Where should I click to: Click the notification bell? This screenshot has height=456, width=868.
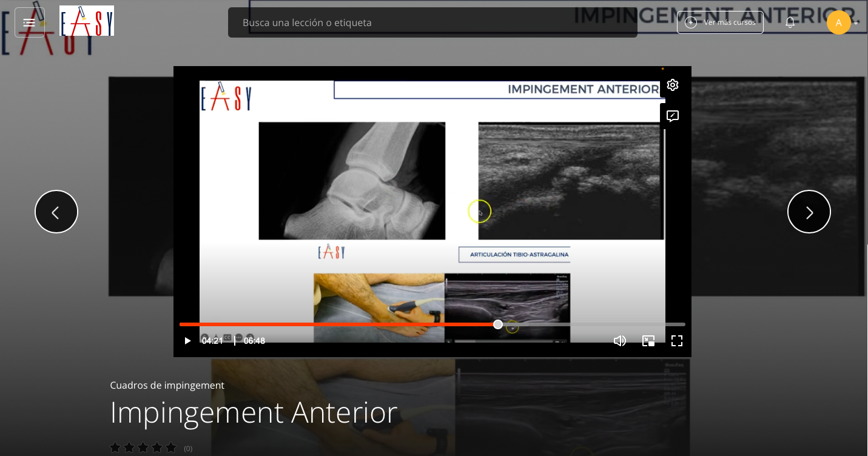tap(790, 22)
